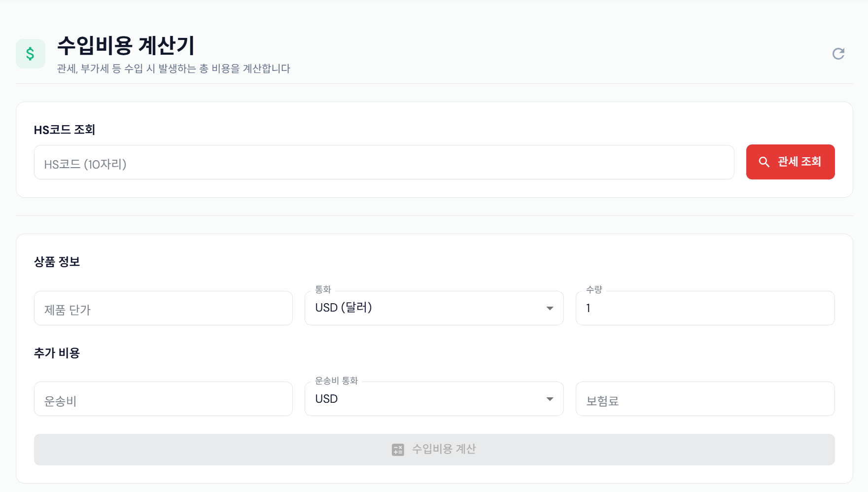Click the HS코드 조회 section heading
868x492 pixels.
(65, 130)
